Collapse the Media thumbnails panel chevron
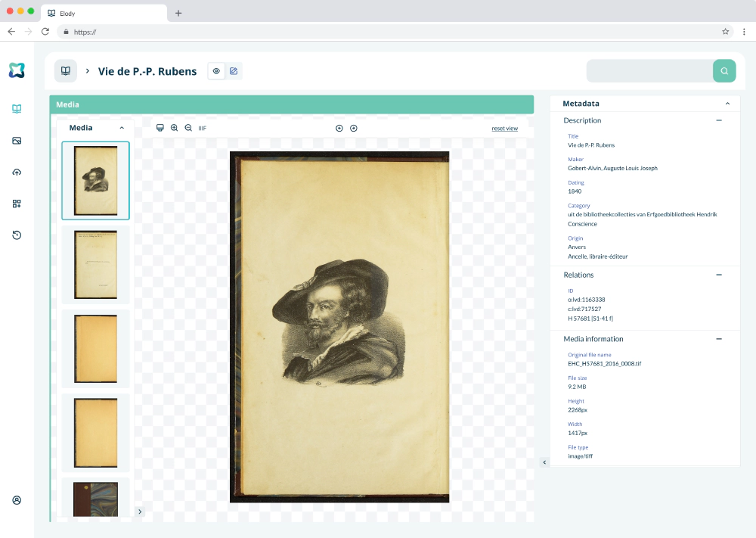This screenshot has height=538, width=756. (x=122, y=128)
